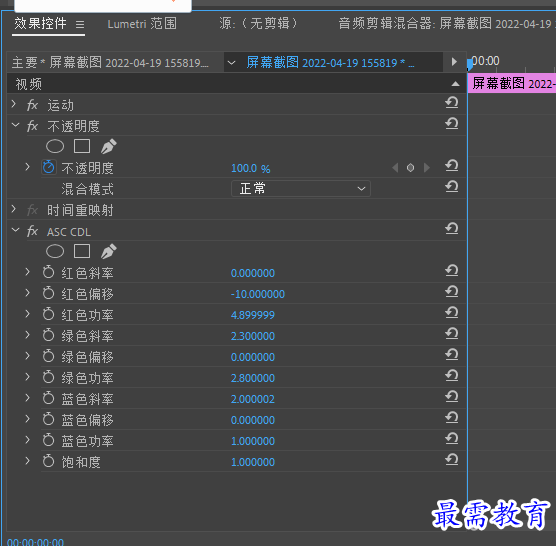Screen dimensions: 556x546
Task: Select the pink 屏幕截图 clip bar
Action: point(512,84)
